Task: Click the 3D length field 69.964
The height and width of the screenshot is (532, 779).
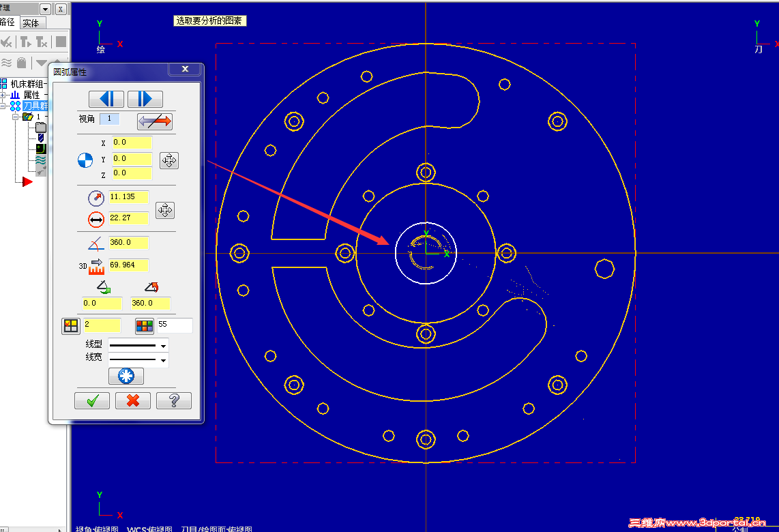Action: point(129,265)
